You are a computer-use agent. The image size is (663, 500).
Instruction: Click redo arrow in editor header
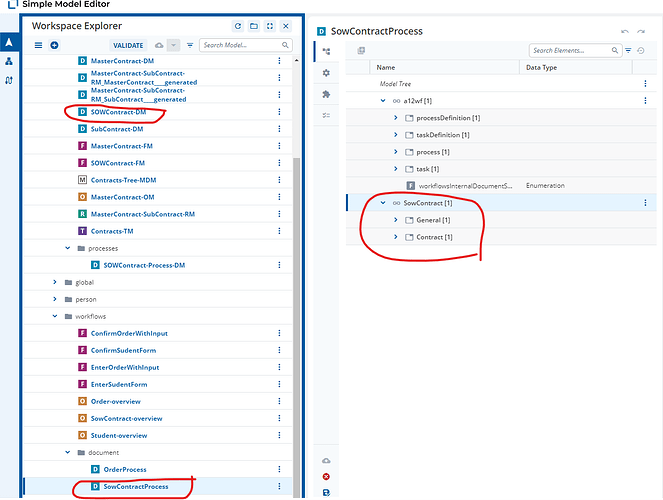641,32
